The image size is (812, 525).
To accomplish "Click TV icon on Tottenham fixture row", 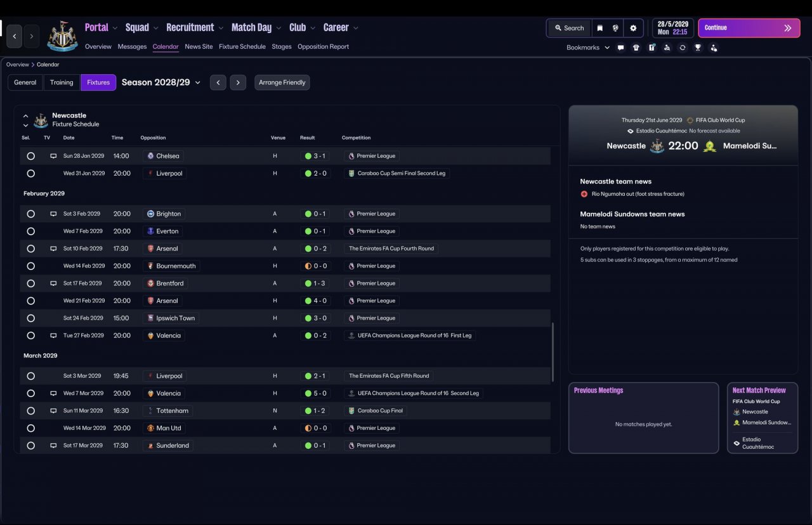I will click(53, 411).
